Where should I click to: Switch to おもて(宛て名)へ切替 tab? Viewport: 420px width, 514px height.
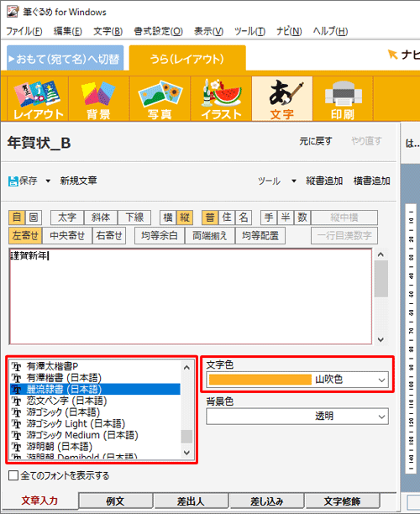coord(66,58)
